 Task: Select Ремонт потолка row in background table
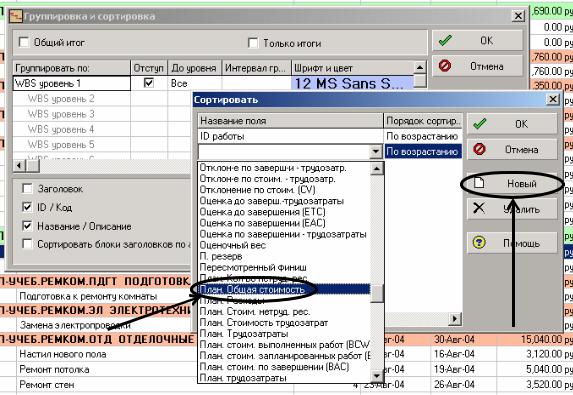(54, 369)
